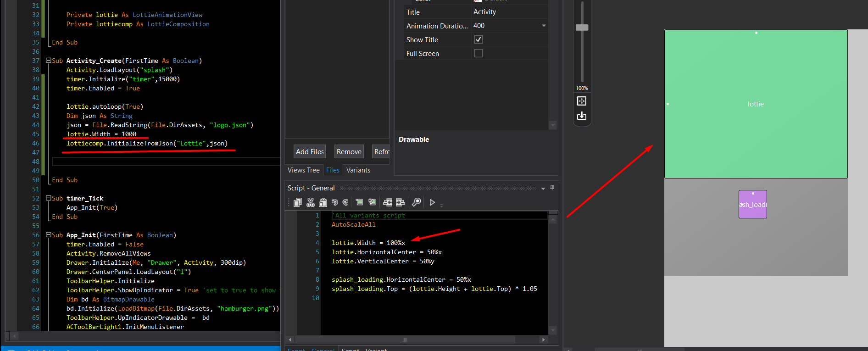Screen dimensions: 868x351
Task: Click the Cut scissors icon
Action: (x=311, y=202)
